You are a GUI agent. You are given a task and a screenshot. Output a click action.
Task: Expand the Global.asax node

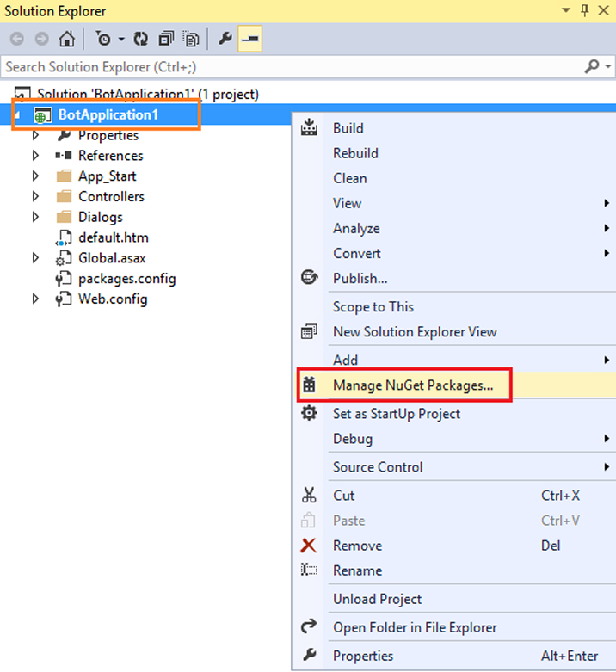(35, 258)
